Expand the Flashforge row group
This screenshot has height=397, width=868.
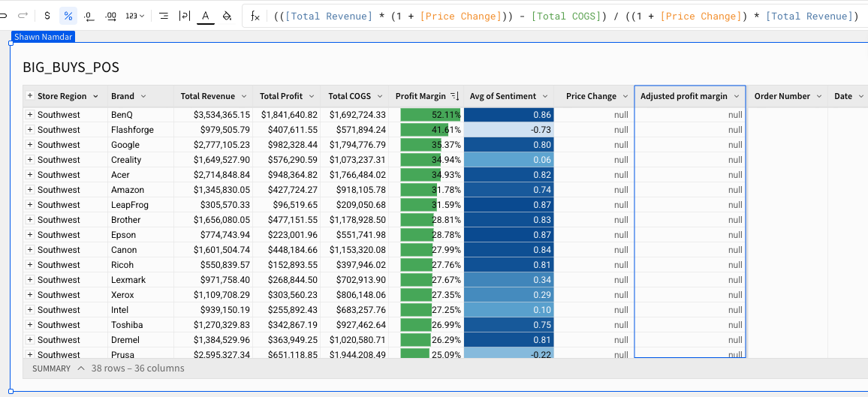click(x=30, y=130)
